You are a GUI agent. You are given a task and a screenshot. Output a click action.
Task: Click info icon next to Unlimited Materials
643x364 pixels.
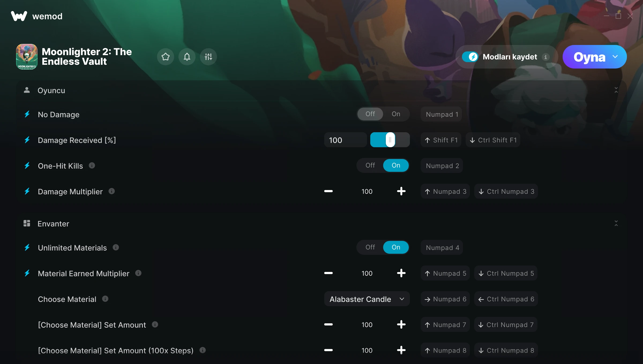116,247
